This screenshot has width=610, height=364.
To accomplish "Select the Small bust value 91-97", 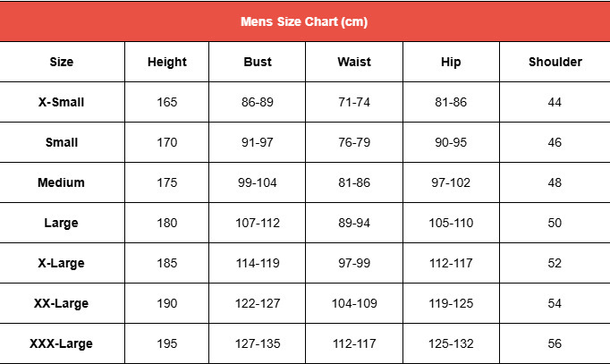I will (x=258, y=142).
